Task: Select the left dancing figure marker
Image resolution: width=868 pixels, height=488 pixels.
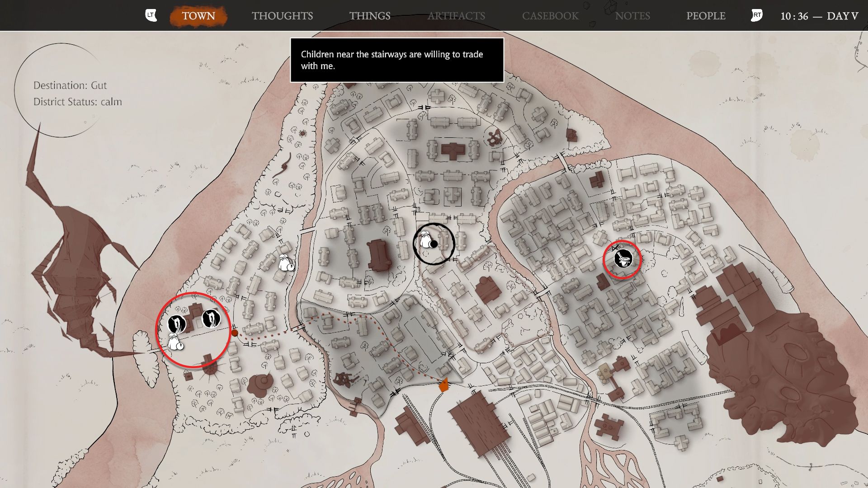Action: 176,324
